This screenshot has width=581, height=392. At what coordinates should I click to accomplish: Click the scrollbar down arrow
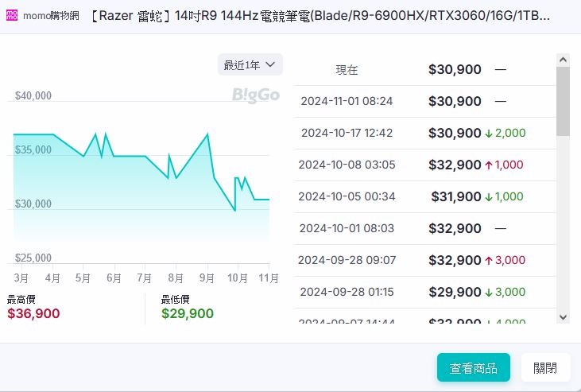tap(563, 317)
